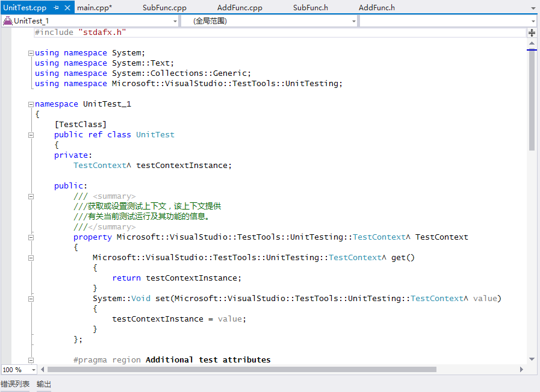Click testContextInstance in the private declaration

(x=182, y=166)
